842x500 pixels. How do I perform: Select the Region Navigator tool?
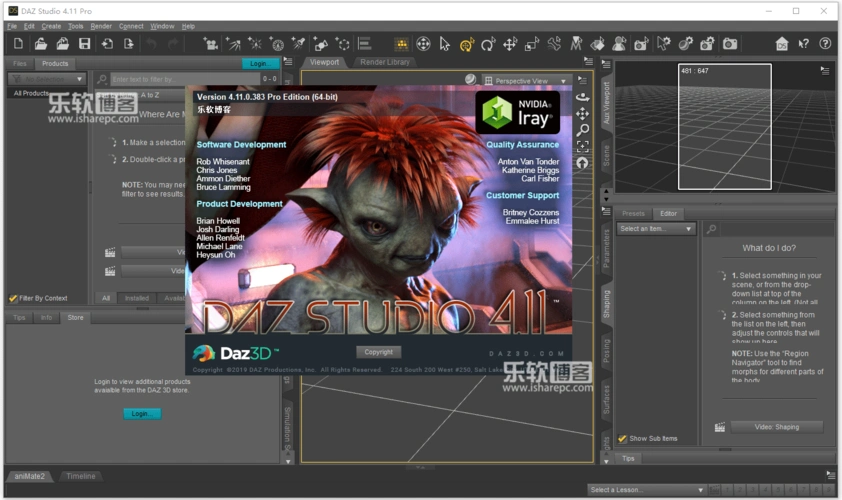coord(619,44)
